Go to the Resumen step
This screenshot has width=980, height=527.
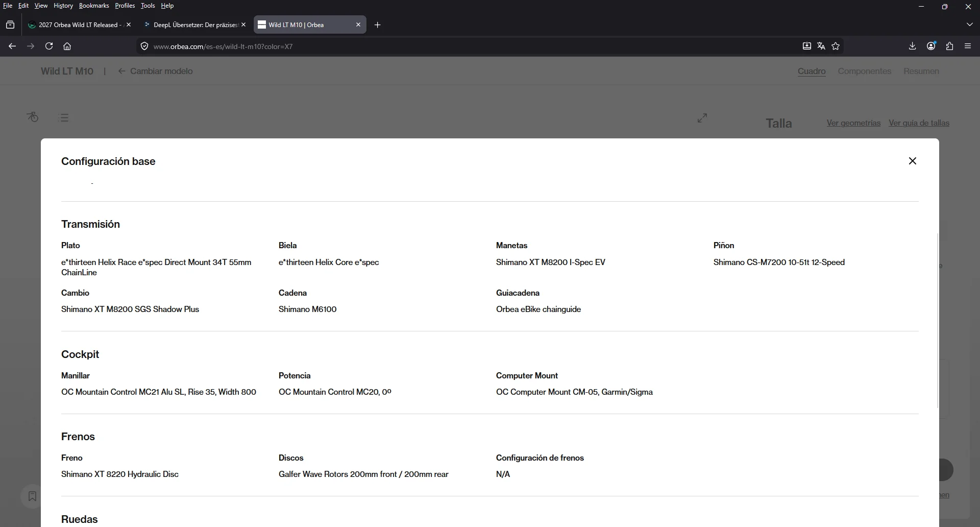coord(921,71)
